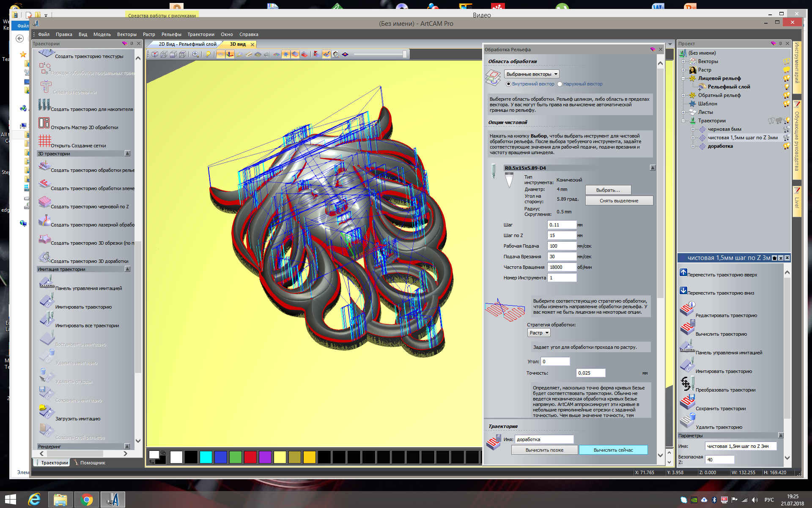Screen dimensions: 812x508
Task: Open 2D machining wizard icon
Action: tap(44, 123)
